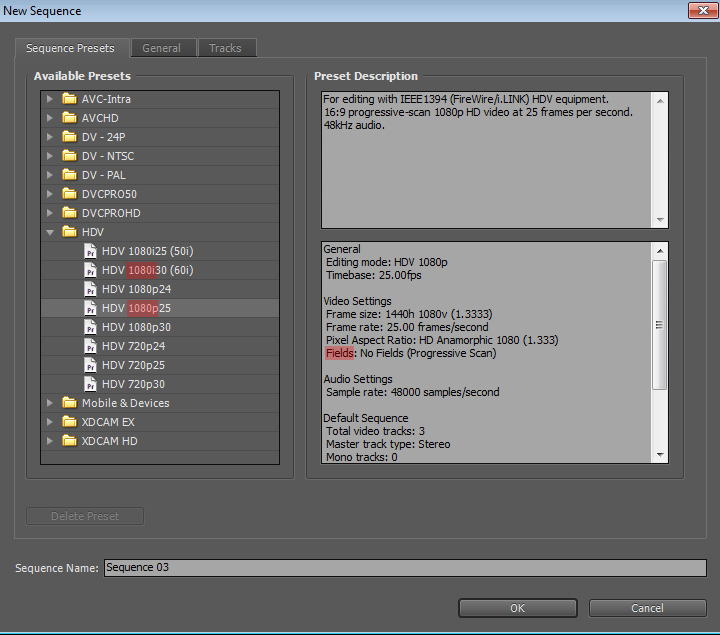This screenshot has width=720, height=635.
Task: Click the Delete Preset button
Action: click(x=85, y=516)
